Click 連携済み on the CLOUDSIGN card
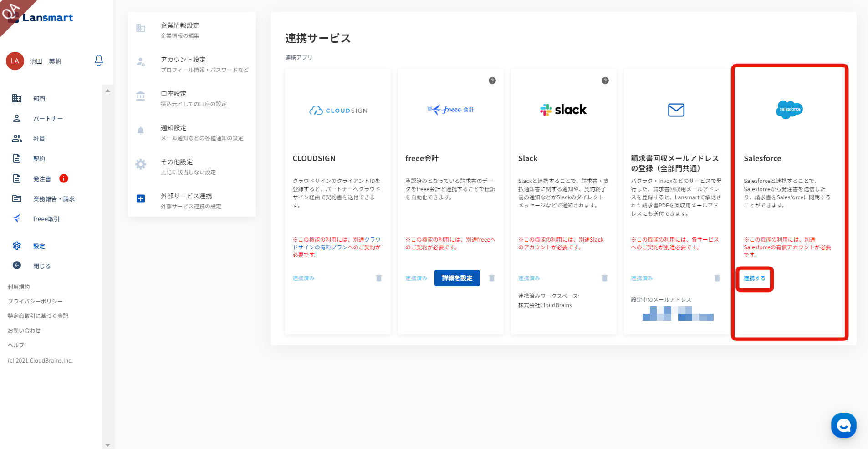This screenshot has height=449, width=868. pyautogui.click(x=304, y=278)
